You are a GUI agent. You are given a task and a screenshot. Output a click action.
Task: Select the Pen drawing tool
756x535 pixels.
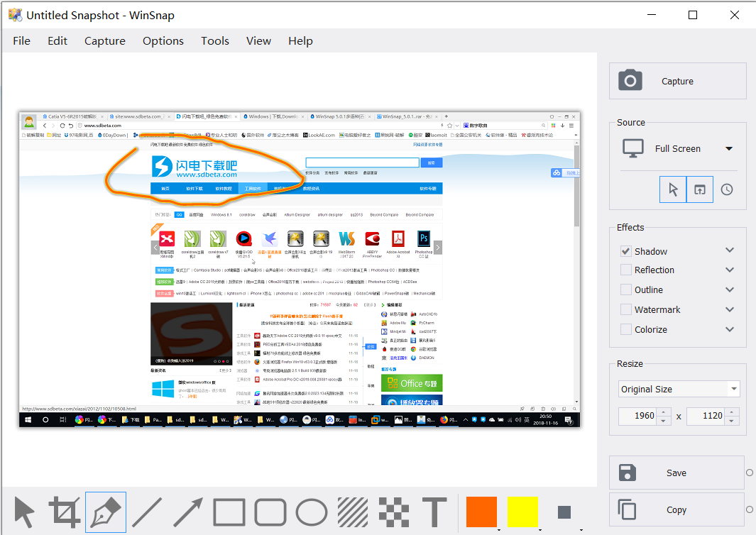coord(106,512)
